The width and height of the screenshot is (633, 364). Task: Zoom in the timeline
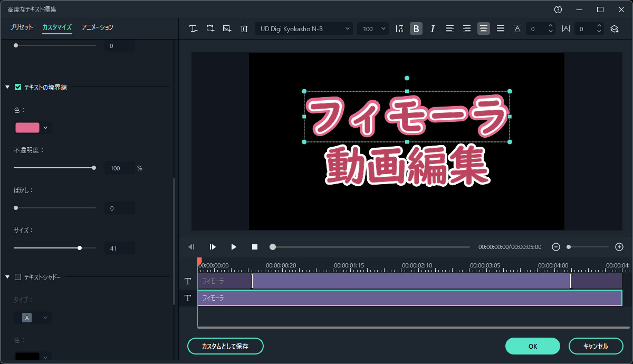tap(619, 247)
